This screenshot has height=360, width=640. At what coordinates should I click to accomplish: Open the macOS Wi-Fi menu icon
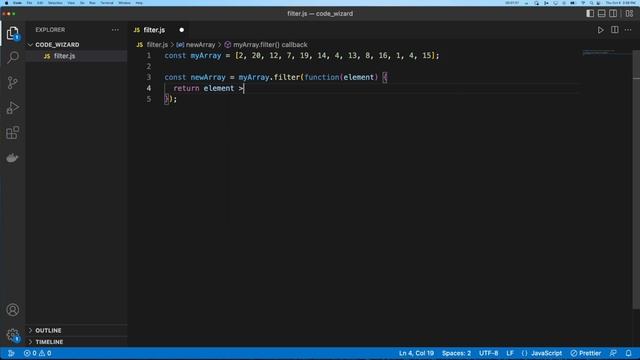click(x=582, y=3)
